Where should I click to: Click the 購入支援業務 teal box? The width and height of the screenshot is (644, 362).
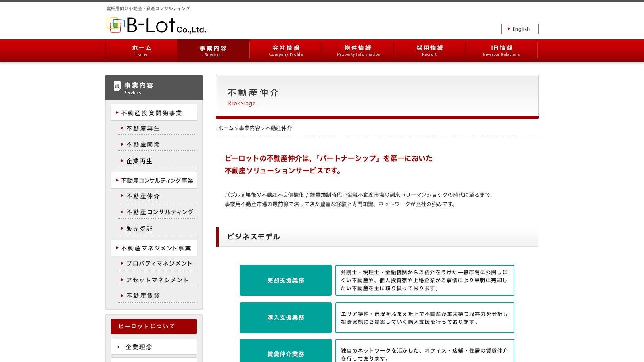(286, 317)
